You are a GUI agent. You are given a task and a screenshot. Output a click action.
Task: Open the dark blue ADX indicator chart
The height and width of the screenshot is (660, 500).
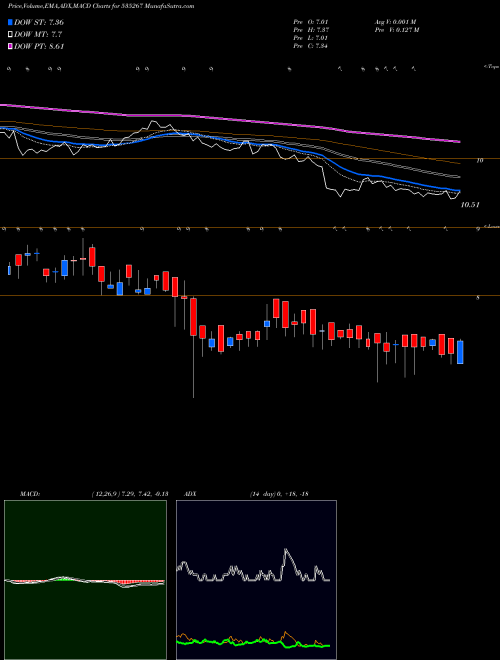[256, 580]
